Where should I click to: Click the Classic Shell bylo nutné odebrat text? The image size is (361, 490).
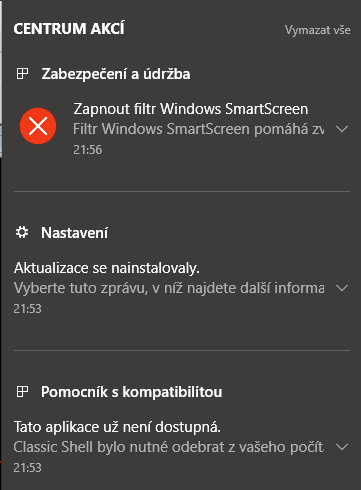169,447
